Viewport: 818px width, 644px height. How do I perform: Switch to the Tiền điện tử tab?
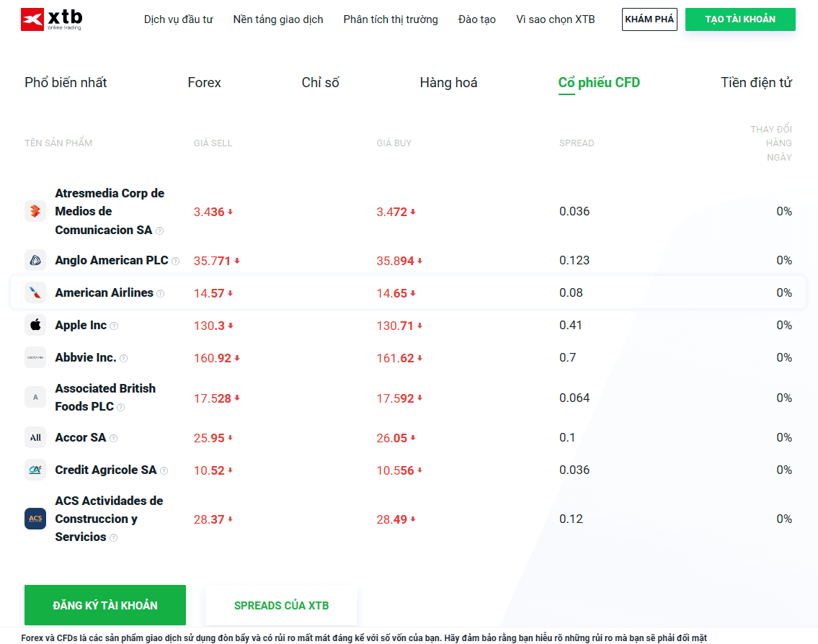pyautogui.click(x=757, y=82)
